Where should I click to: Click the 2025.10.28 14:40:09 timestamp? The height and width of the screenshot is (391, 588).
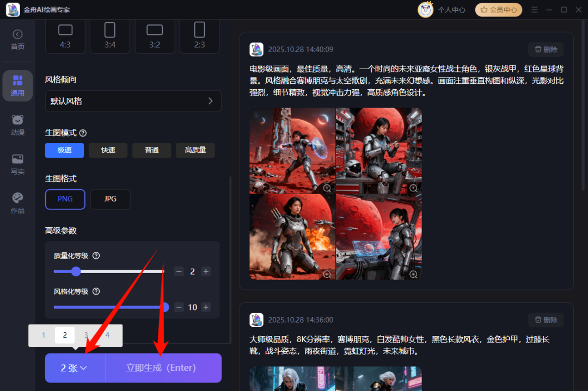[x=301, y=49]
